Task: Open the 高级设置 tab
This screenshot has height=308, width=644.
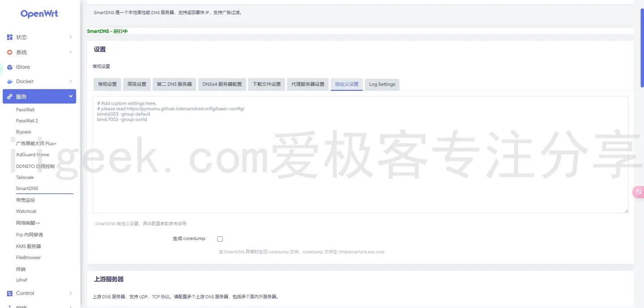Action: pyautogui.click(x=137, y=84)
